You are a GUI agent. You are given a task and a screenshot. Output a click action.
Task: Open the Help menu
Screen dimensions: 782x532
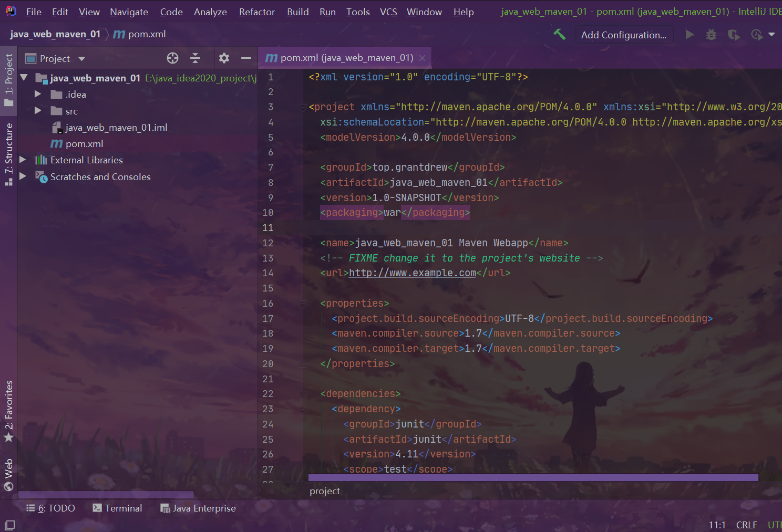tap(464, 12)
